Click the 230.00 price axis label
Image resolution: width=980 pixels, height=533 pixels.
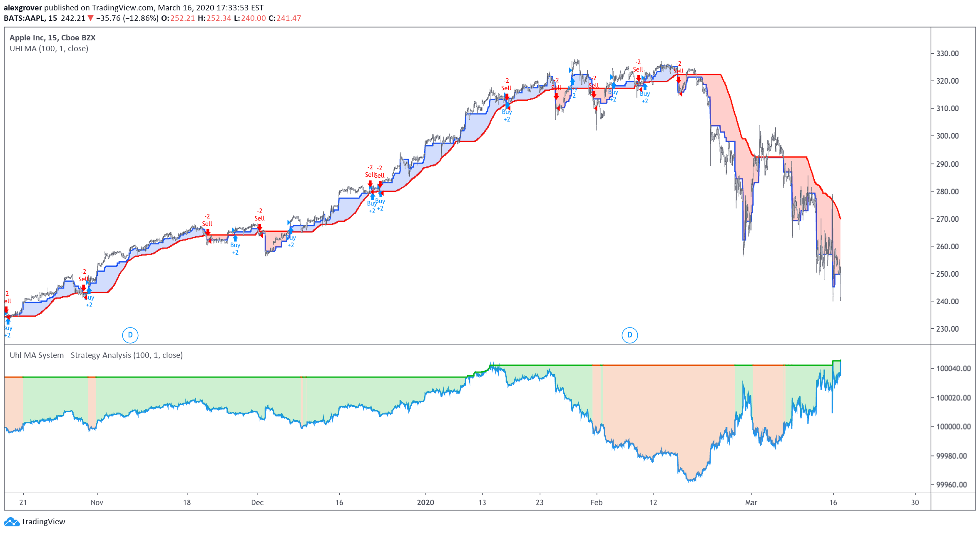[947, 329]
